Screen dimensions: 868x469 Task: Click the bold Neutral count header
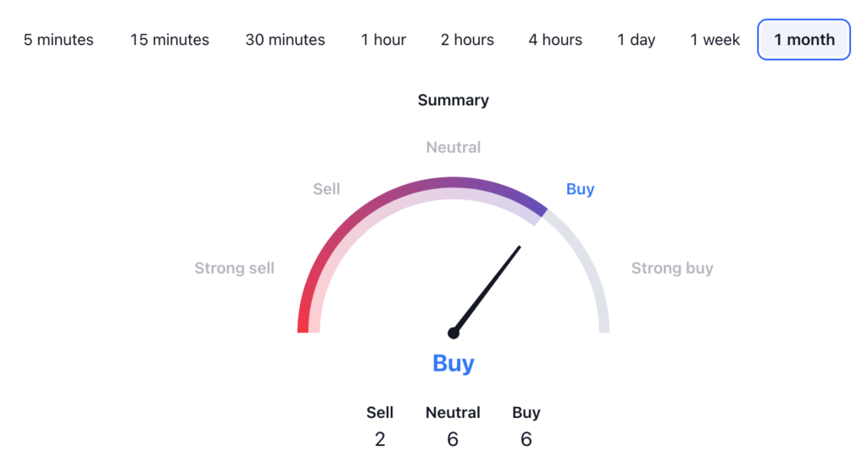tap(453, 413)
